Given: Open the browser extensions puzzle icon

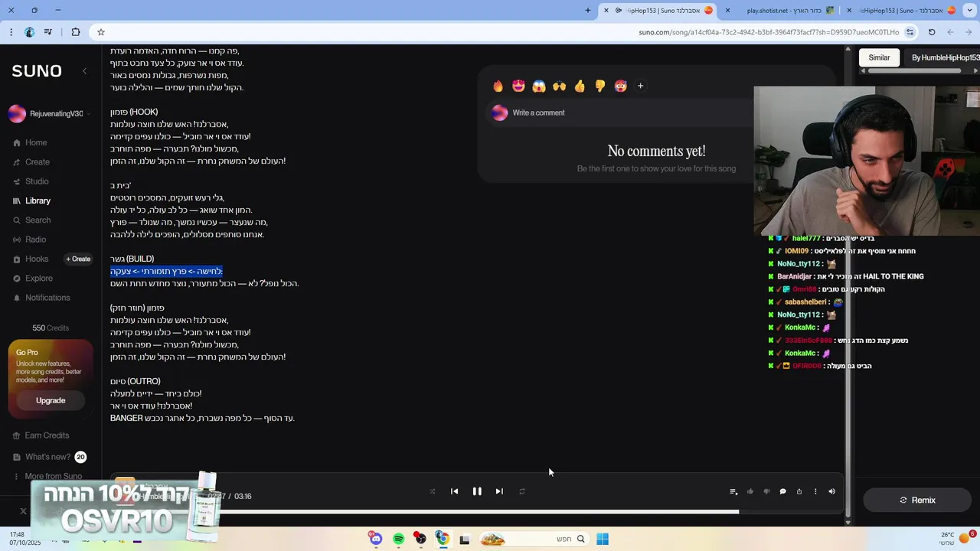Looking at the screenshot, I should click(75, 32).
